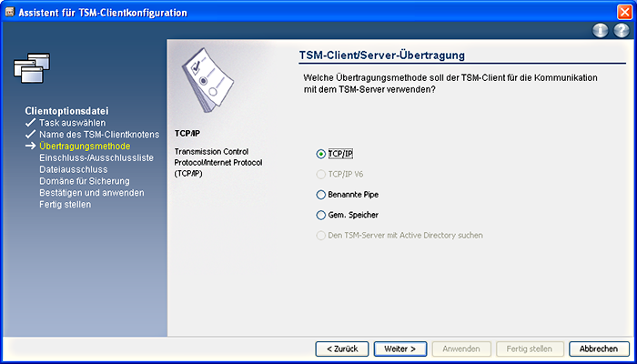Select the Dateiausschluss step in sidebar
Image resolution: width=637 pixels, height=364 pixels.
tap(73, 169)
